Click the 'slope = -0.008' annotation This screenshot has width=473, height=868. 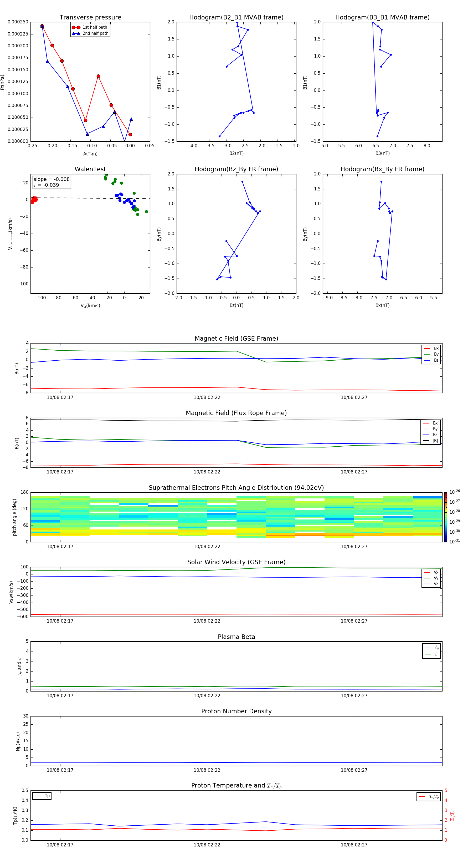coord(52,179)
